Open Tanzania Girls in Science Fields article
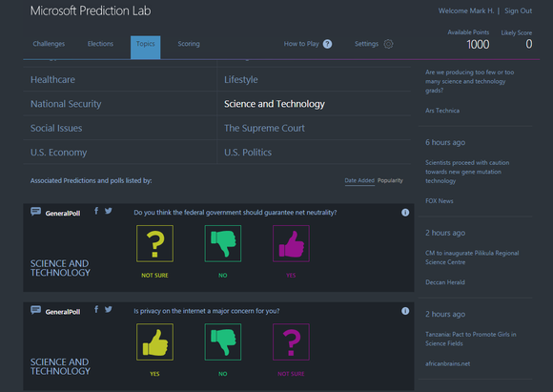Viewport: 553px width, 392px height. (x=470, y=339)
